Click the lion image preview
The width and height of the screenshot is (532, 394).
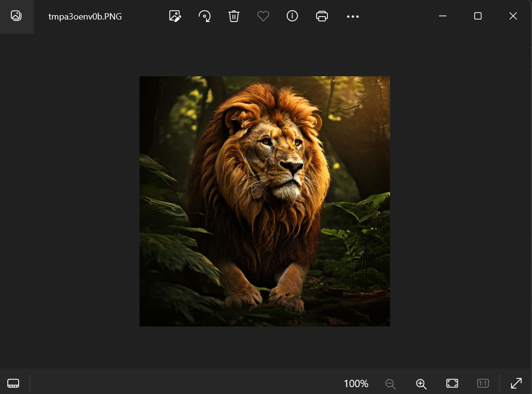pyautogui.click(x=264, y=201)
